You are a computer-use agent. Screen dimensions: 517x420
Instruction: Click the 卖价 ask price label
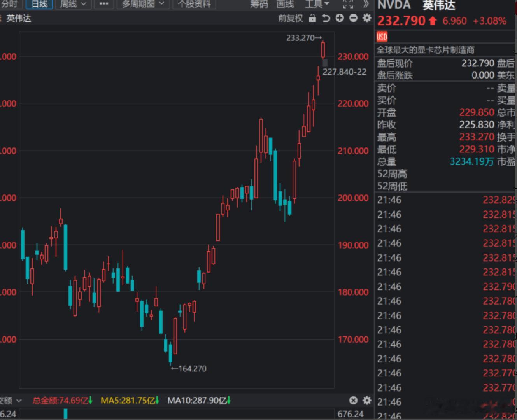click(x=387, y=88)
